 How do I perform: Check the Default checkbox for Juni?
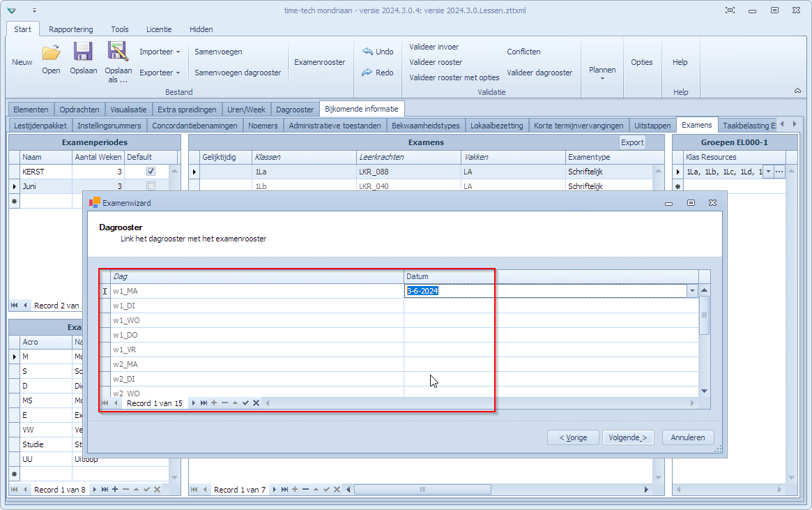pos(151,186)
